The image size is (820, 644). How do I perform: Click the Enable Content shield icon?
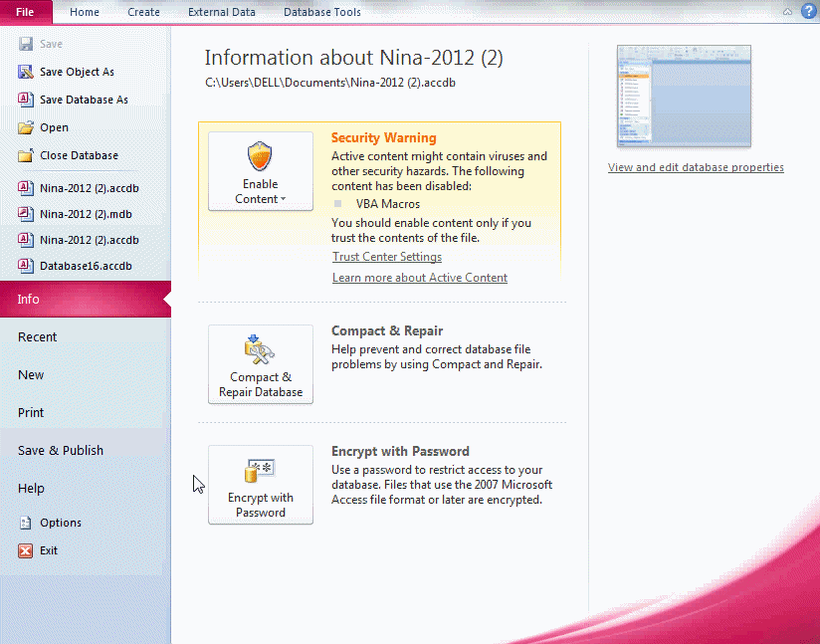coord(260,156)
